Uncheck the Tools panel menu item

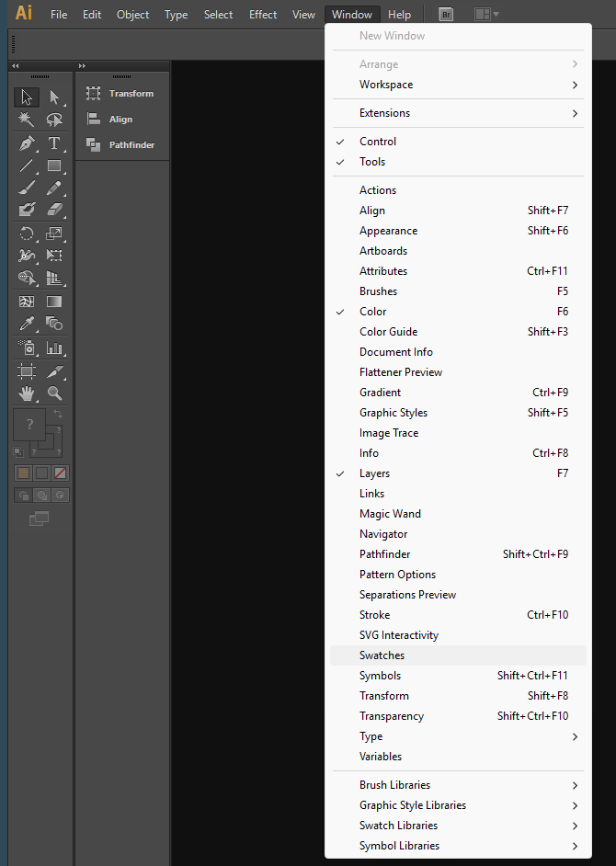(x=458, y=162)
